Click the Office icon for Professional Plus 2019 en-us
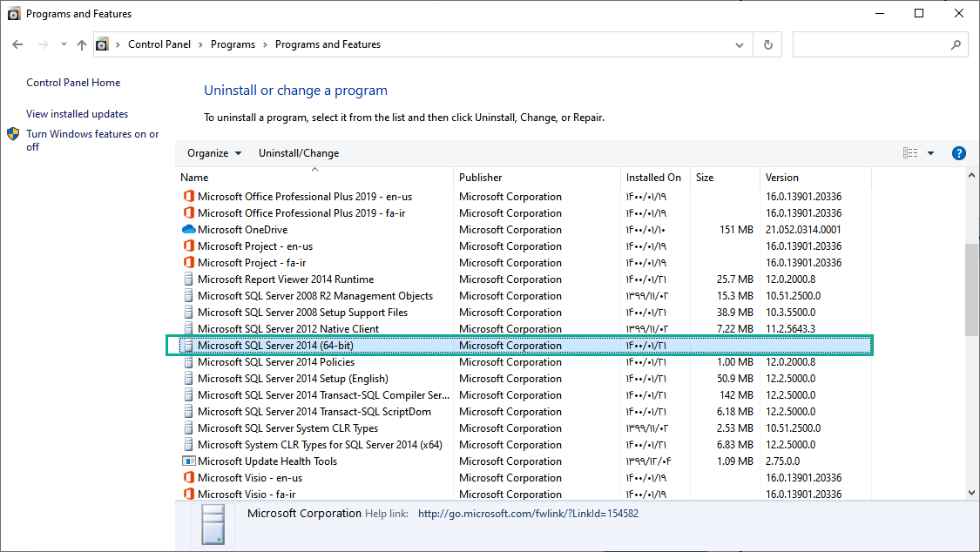 click(x=188, y=196)
